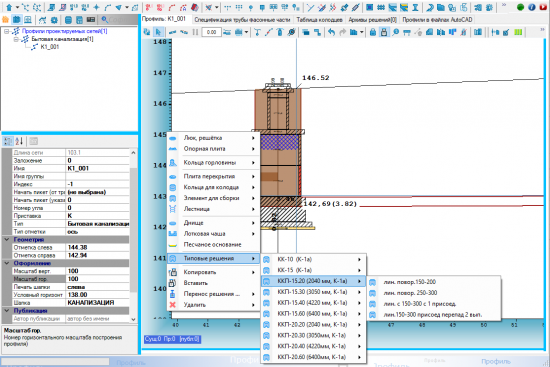550x367 pixels.
Task: Toggle alphabetical sort button in properties panel
Action: coord(19,141)
